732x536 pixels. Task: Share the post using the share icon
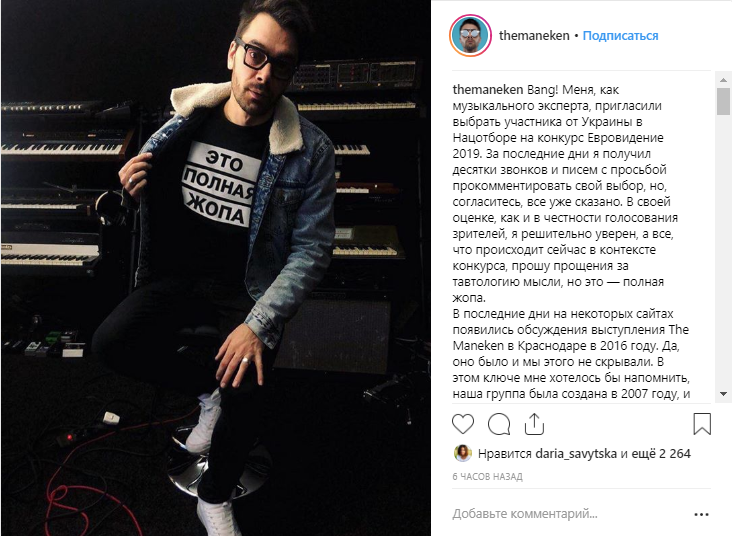(534, 424)
